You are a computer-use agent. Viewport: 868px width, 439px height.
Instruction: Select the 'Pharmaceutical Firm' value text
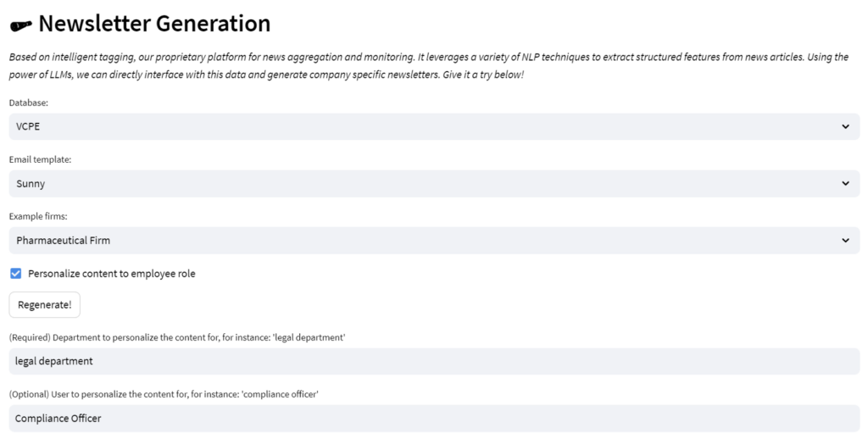point(63,240)
